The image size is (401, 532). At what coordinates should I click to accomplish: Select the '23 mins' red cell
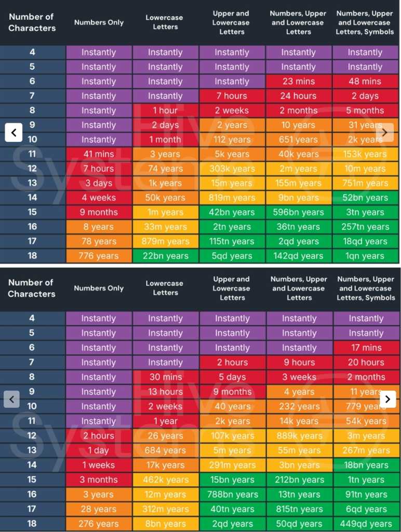299,81
